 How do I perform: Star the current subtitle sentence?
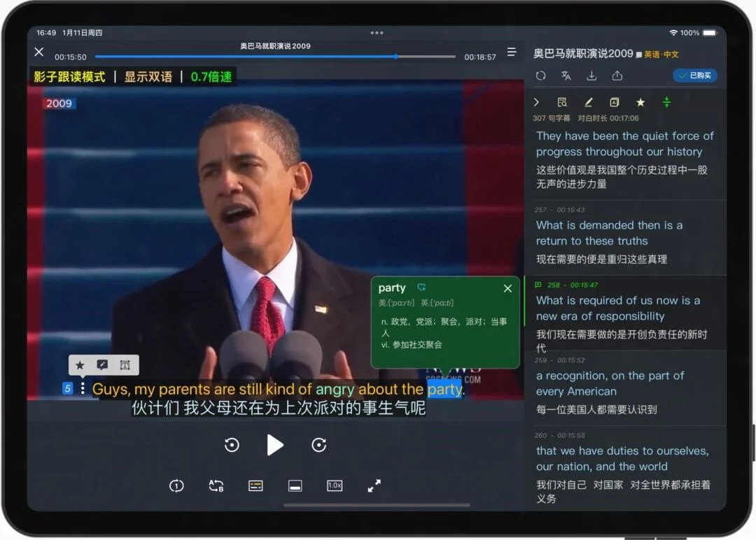[80, 365]
